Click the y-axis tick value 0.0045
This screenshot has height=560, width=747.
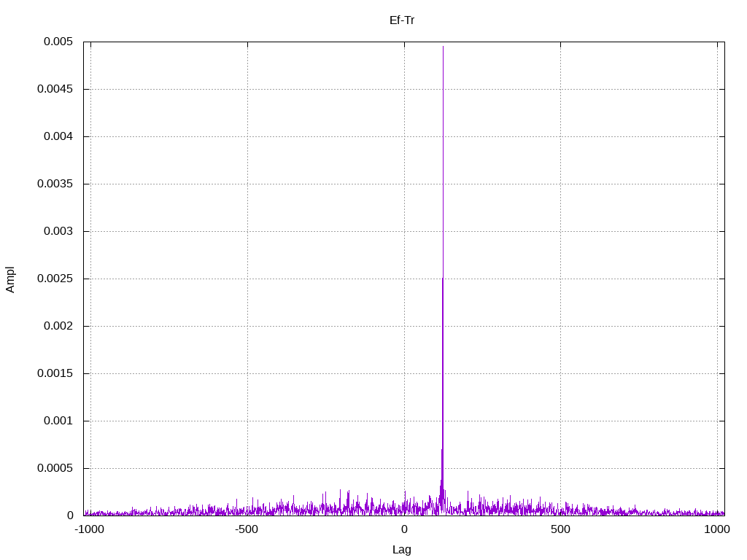click(55, 88)
